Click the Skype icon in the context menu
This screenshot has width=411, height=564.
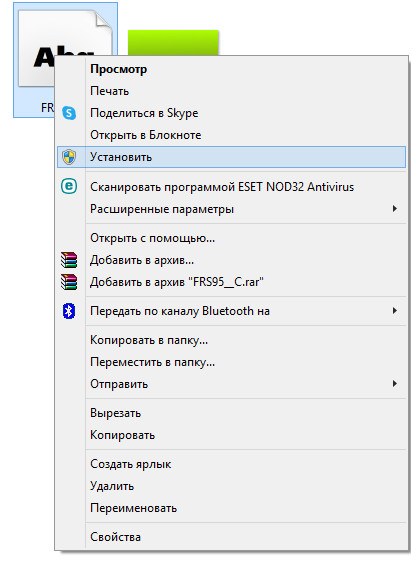point(69,113)
